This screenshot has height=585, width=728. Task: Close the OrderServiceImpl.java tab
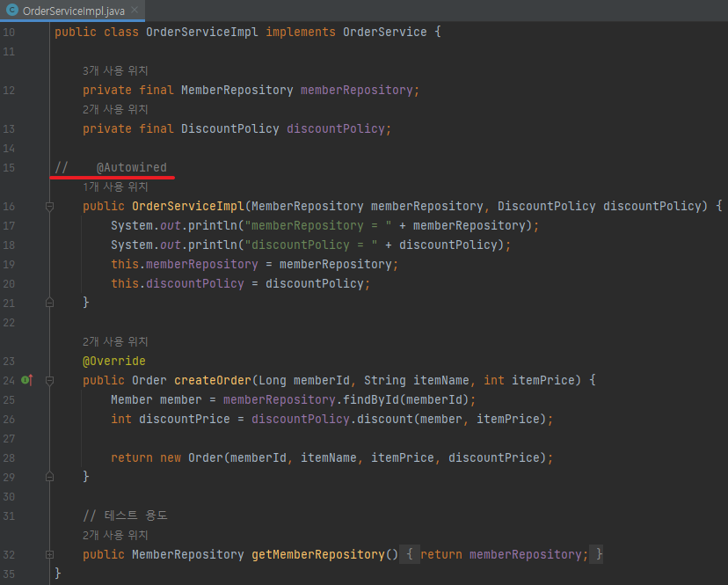pos(135,10)
